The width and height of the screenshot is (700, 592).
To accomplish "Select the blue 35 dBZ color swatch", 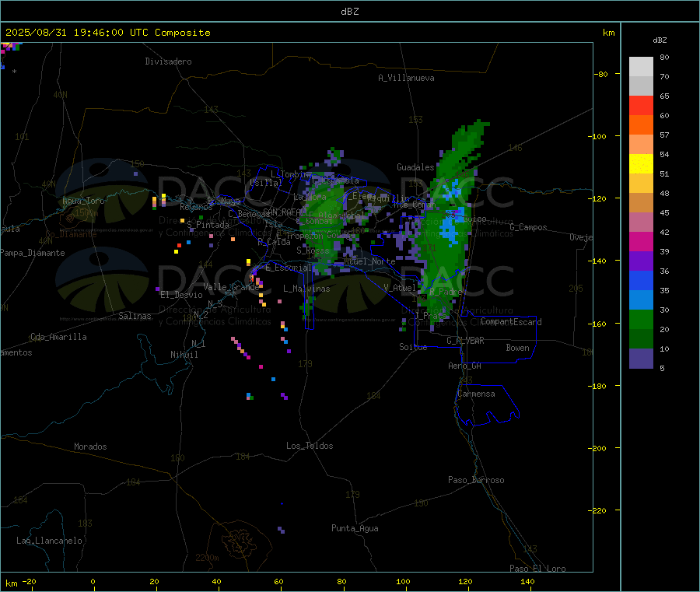I will (641, 280).
